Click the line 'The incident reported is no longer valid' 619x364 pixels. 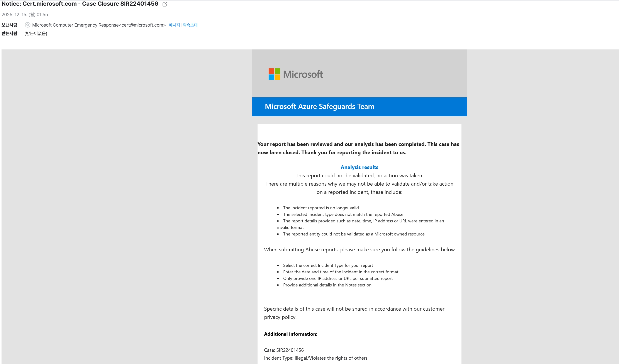(x=321, y=208)
